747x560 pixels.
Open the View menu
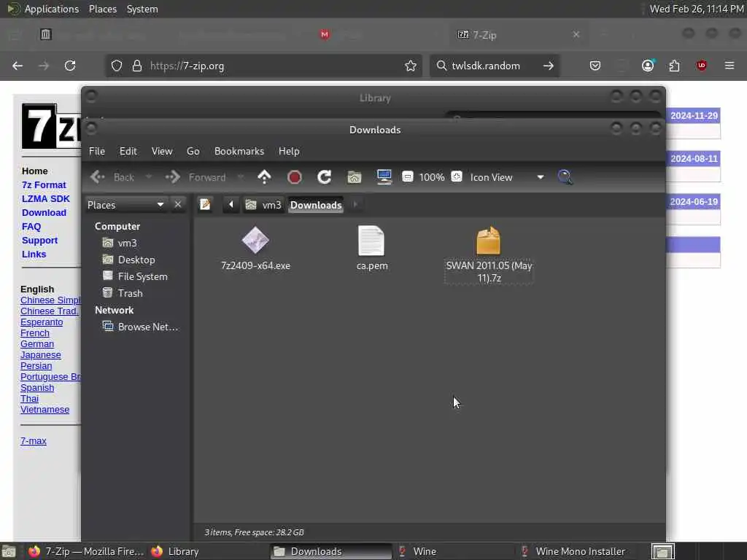162,151
